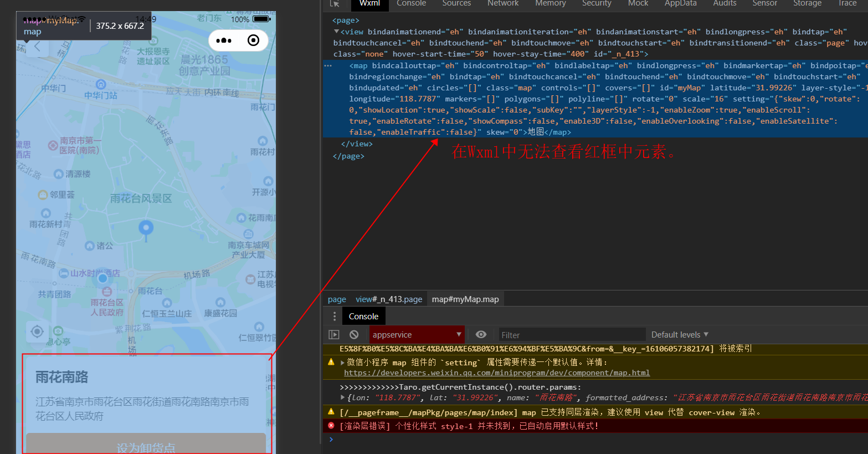Click the 'page' breadcrumb
This screenshot has height=454, width=868.
tap(337, 299)
